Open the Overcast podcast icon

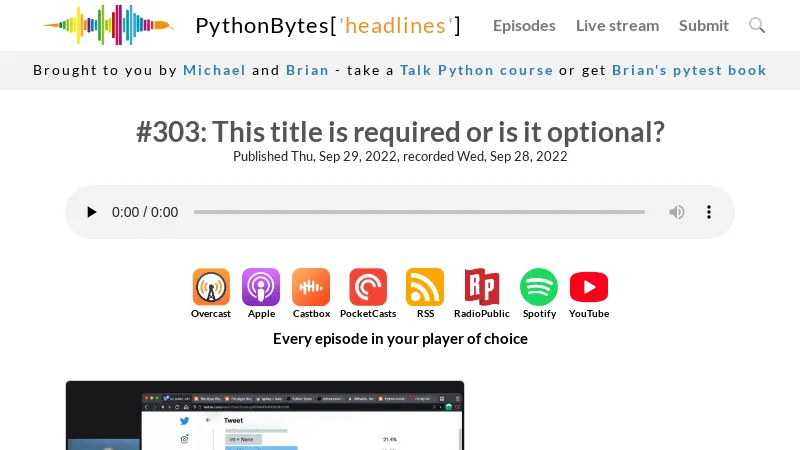point(211,287)
